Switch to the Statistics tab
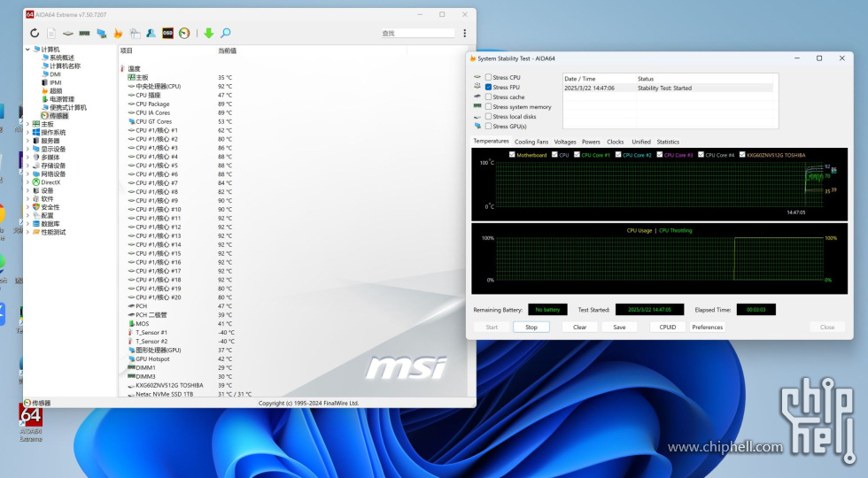The image size is (868, 478). pos(668,142)
